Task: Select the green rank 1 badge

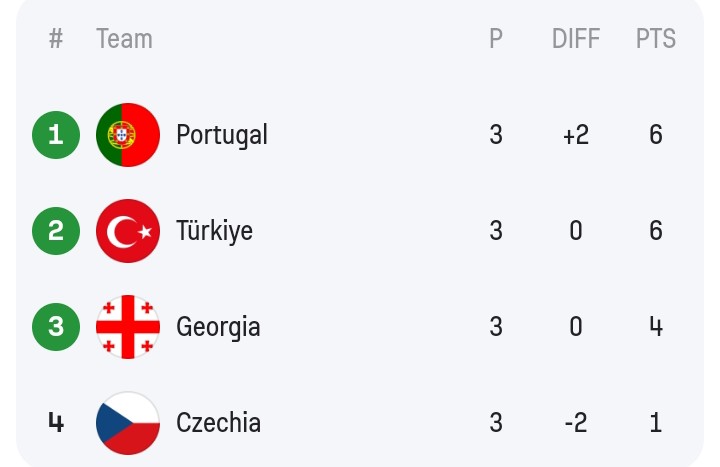Action: (56, 135)
